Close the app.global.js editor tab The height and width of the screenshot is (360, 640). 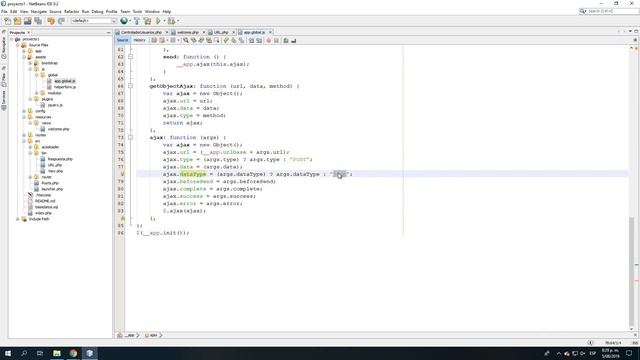(x=270, y=32)
